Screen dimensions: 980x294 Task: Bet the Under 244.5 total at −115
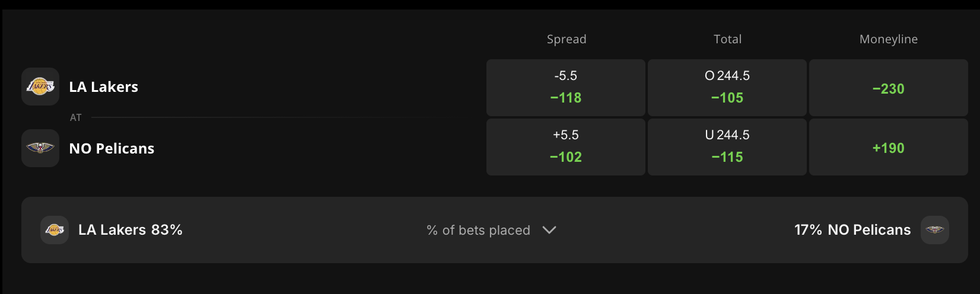click(727, 147)
